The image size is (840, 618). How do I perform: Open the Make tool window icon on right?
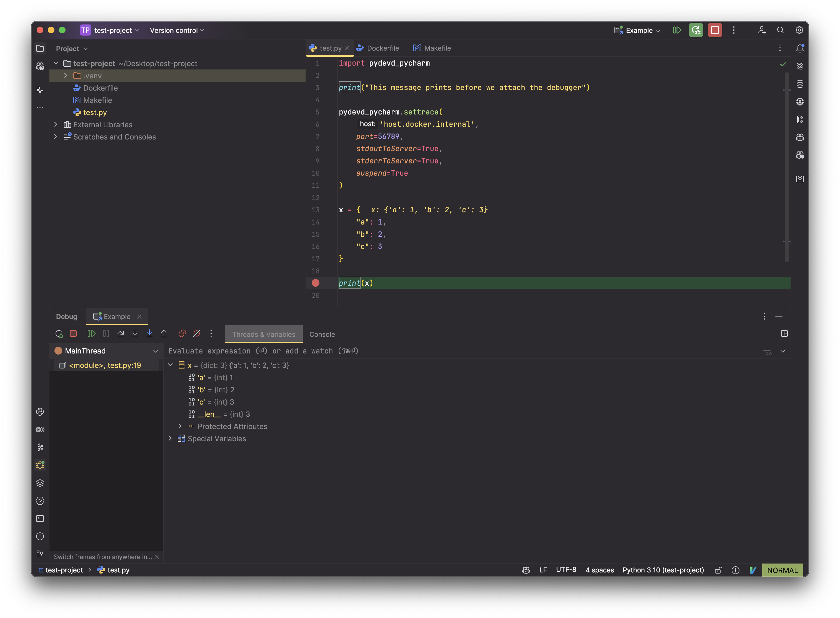(x=800, y=179)
